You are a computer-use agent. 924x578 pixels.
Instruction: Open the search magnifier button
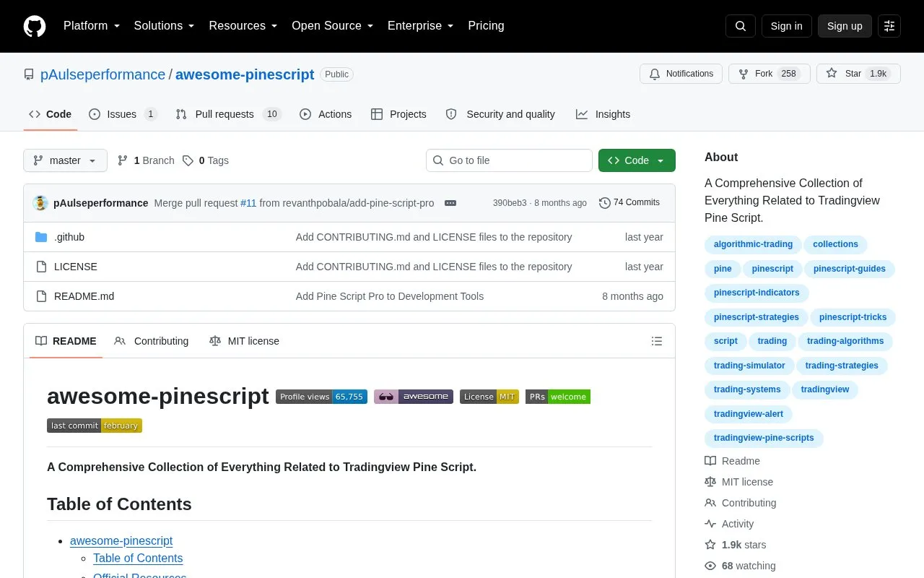tap(741, 26)
